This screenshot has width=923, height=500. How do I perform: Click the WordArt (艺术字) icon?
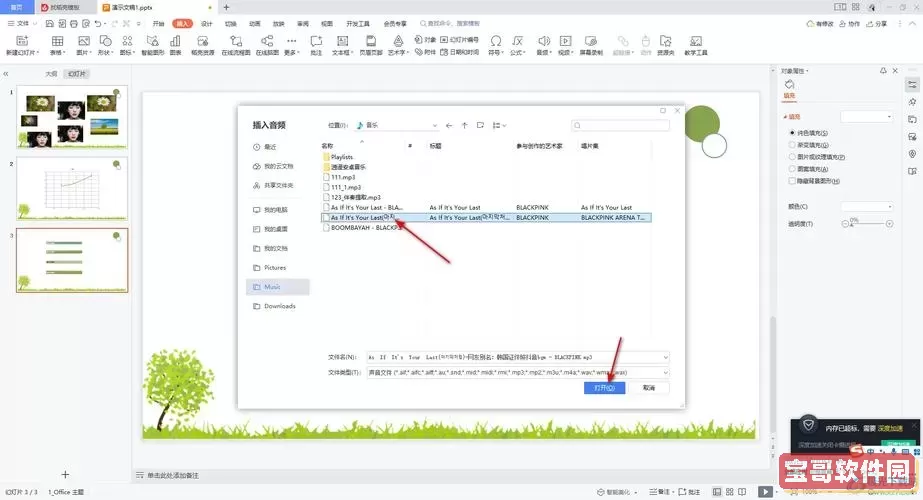[x=399, y=41]
